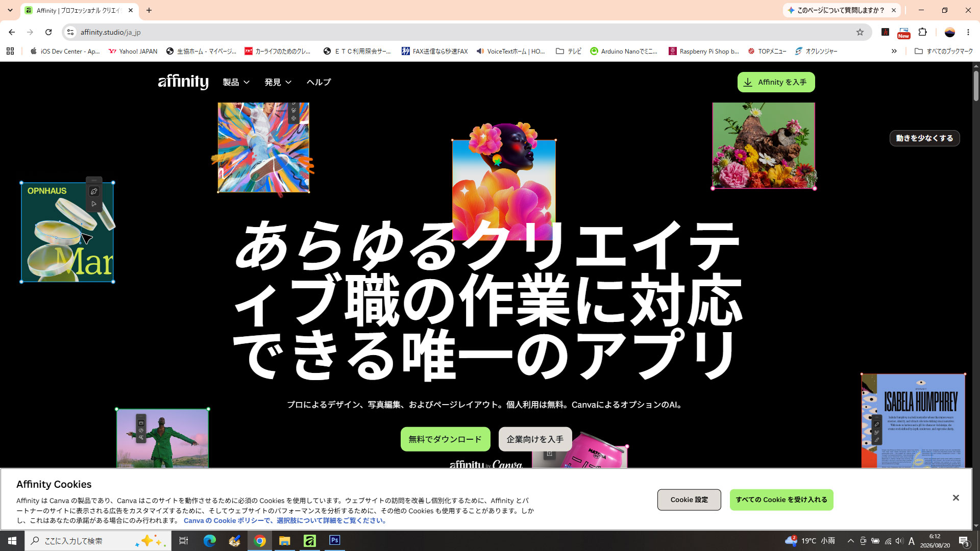Image resolution: width=980 pixels, height=551 pixels.
Task: Expand the 製品 menu
Action: 236,82
